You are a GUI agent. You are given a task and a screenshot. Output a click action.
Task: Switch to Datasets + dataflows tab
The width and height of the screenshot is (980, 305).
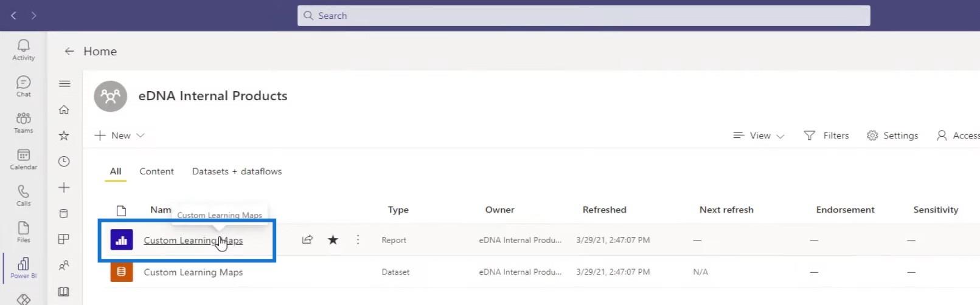[237, 171]
